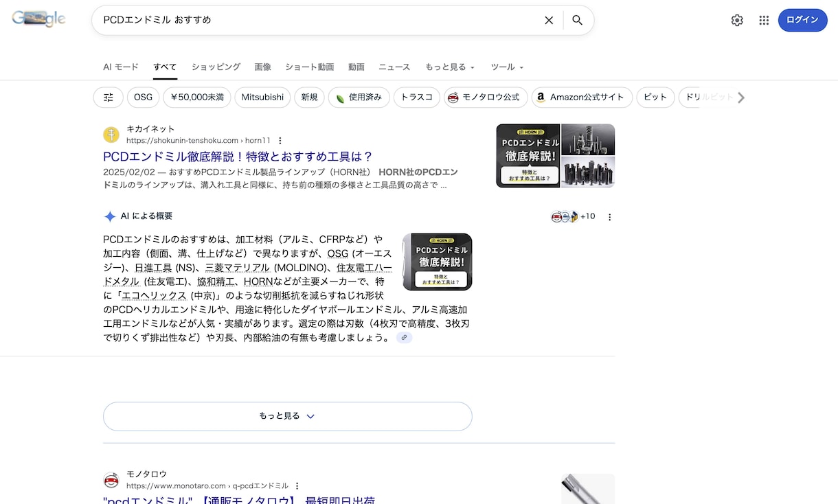
Task: Click the ログイン button
Action: click(802, 20)
